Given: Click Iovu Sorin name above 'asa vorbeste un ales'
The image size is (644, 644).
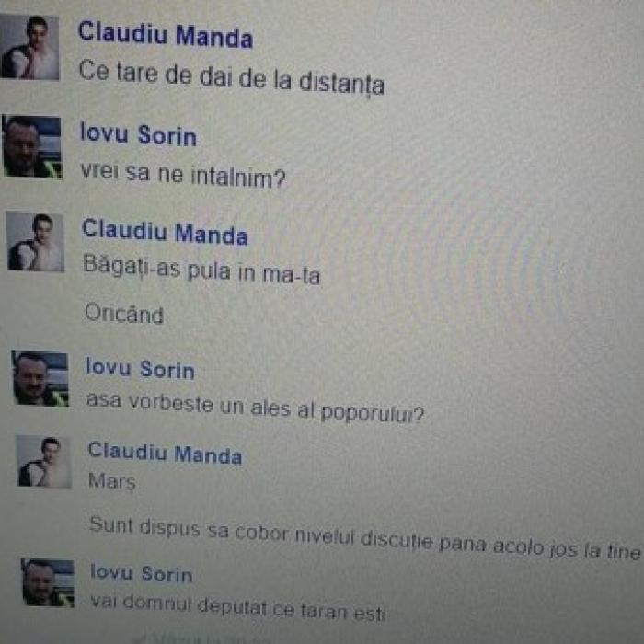Looking at the screenshot, I should [140, 368].
